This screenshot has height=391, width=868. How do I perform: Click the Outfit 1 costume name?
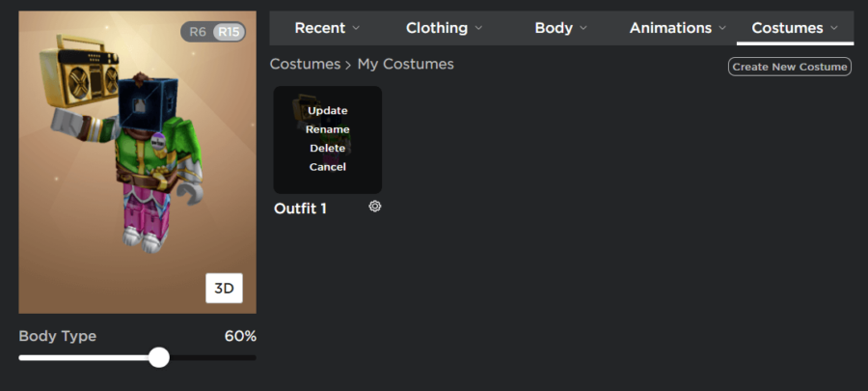[300, 209]
